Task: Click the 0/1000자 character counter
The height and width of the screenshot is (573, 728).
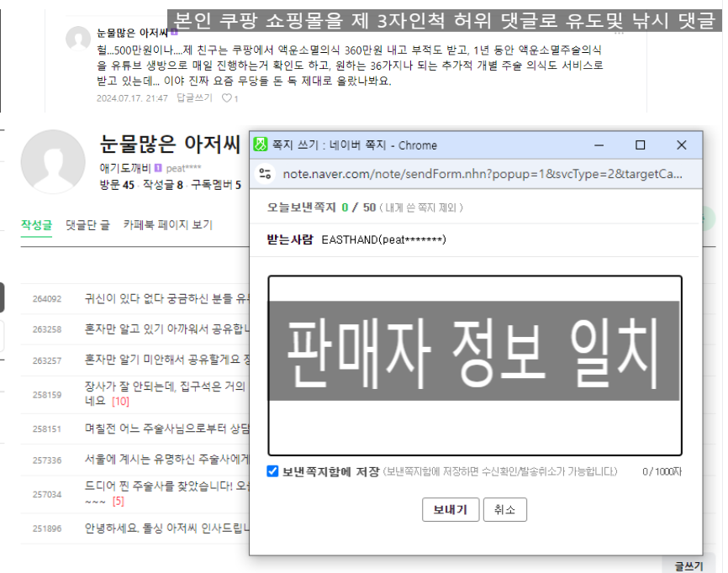Action: (x=662, y=471)
